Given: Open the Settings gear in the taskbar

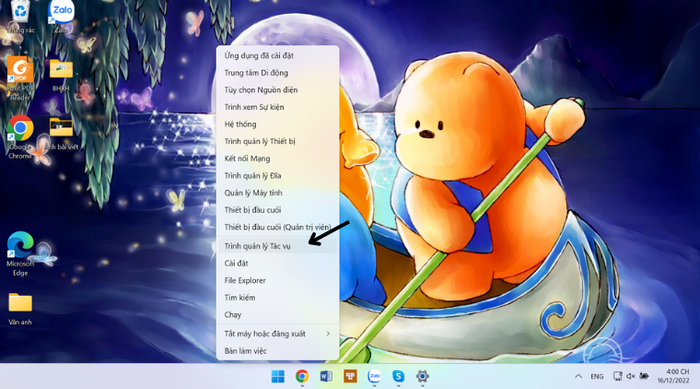Looking at the screenshot, I should [422, 376].
